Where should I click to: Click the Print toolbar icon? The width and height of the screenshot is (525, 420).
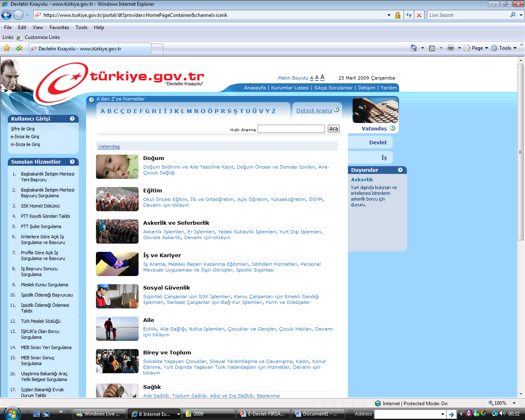(451, 48)
